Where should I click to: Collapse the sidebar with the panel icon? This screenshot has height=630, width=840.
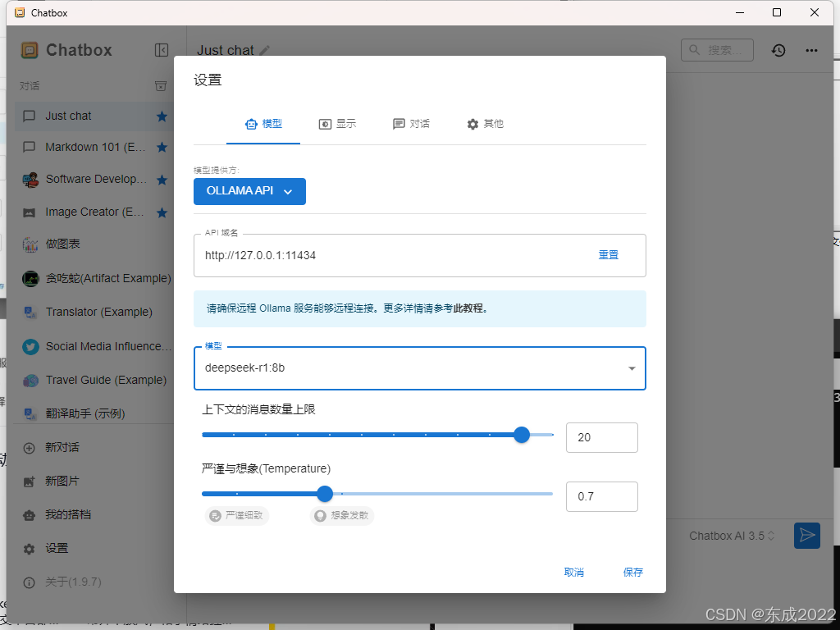point(162,50)
